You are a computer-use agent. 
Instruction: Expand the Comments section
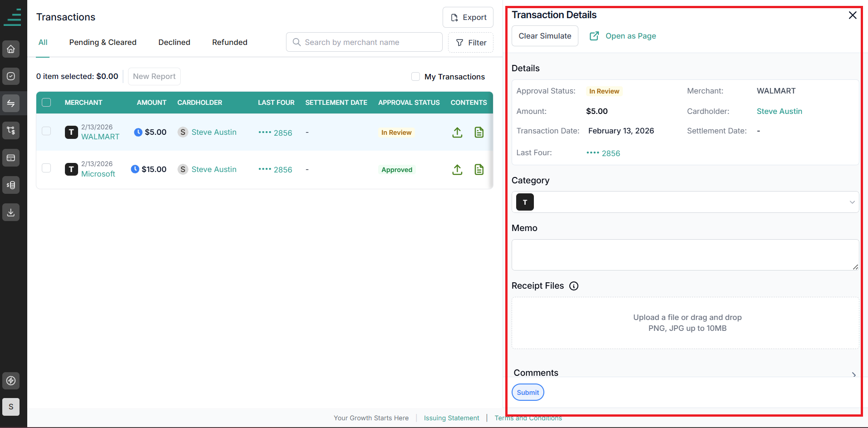pos(854,374)
